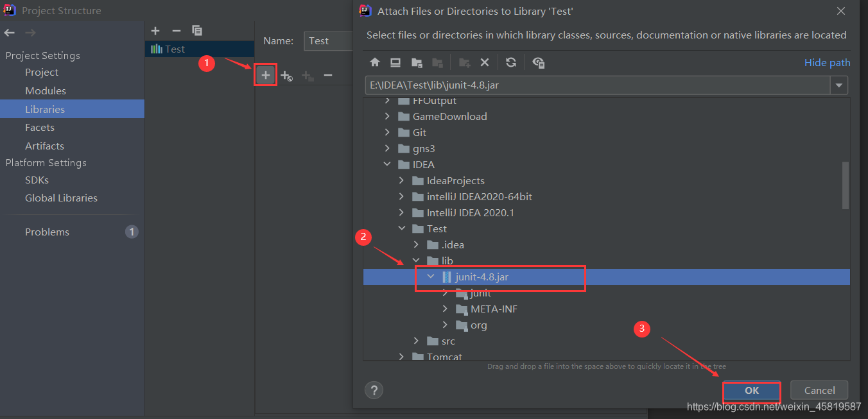Click the Add classes plus button under Name
Screen dimensions: 868x419
(266, 75)
